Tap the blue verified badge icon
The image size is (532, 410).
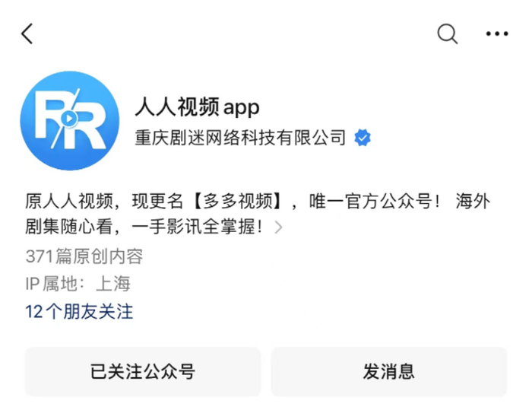click(363, 138)
